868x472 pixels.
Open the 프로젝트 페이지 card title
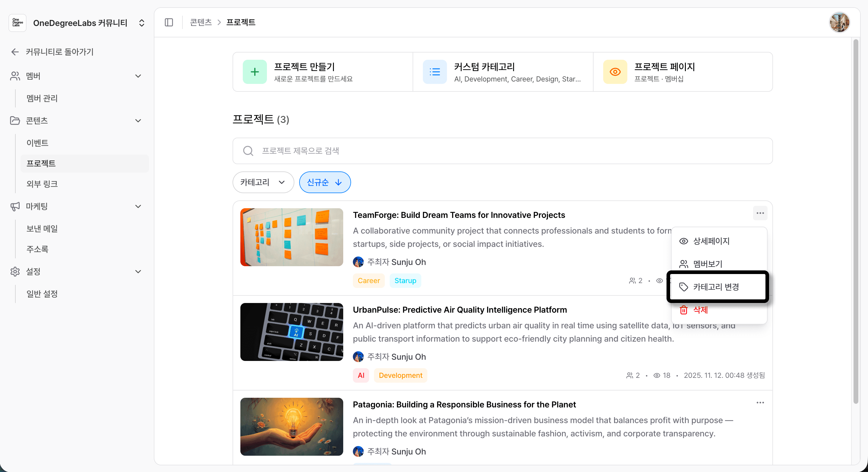click(664, 67)
